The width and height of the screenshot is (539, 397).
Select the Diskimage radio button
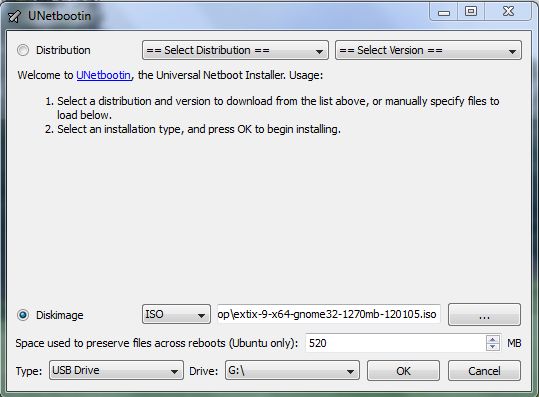tap(23, 315)
